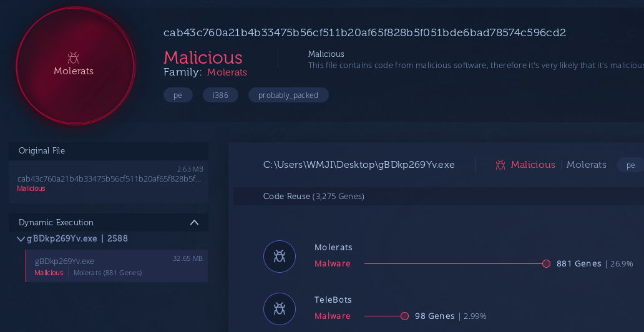644x332 pixels.
Task: Click the red Molerats circle badge
Action: click(x=76, y=66)
